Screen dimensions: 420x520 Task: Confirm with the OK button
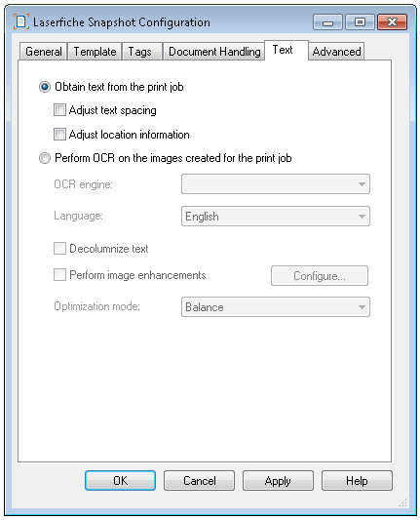click(x=120, y=481)
